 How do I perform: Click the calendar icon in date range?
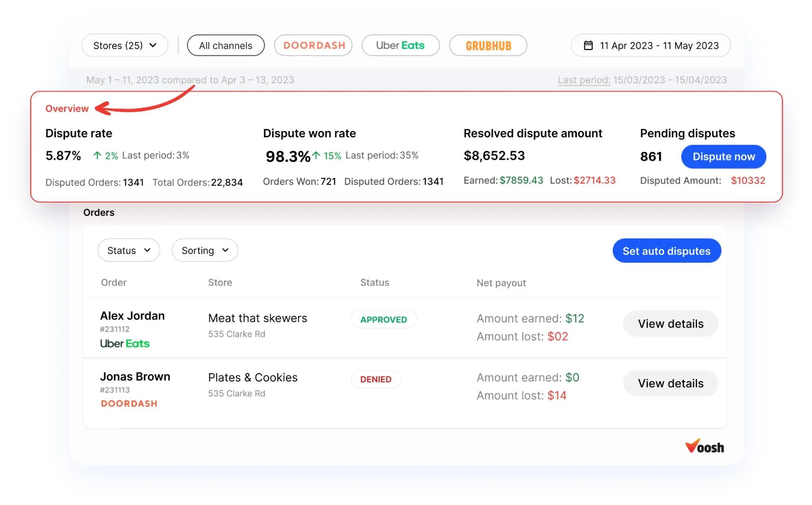(x=588, y=45)
